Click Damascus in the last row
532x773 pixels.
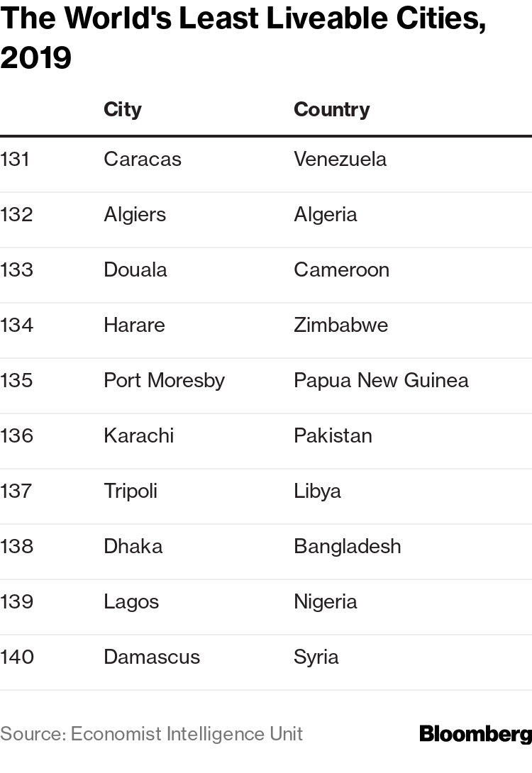[152, 657]
